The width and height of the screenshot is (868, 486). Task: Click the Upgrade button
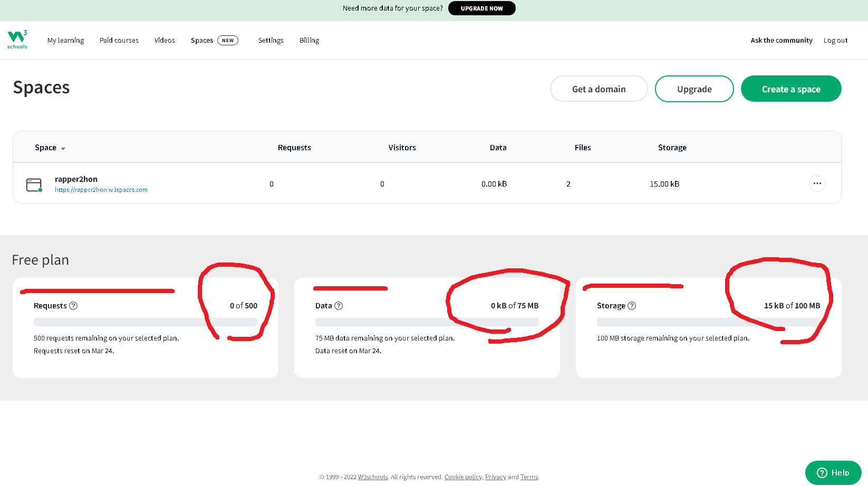pos(695,89)
